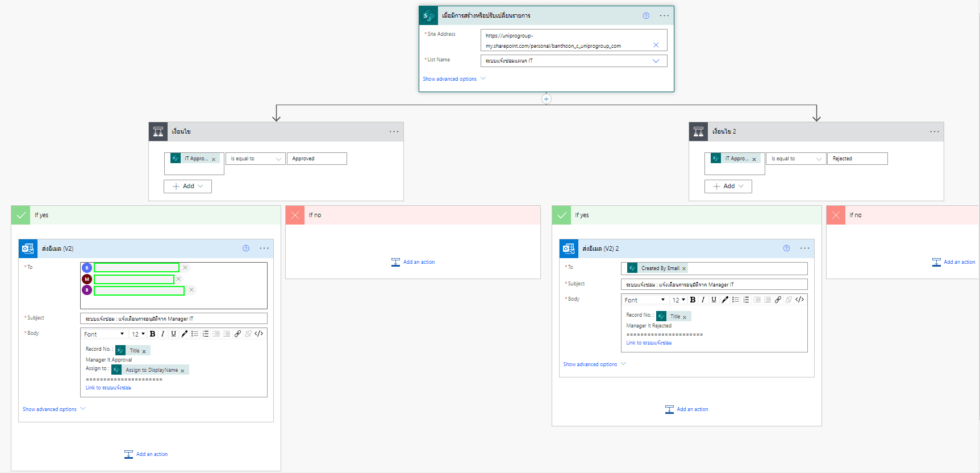Switch to code view in ส่งอีเมล (V2) 2 body
Viewport: 980px width, 473px height.
(799, 300)
